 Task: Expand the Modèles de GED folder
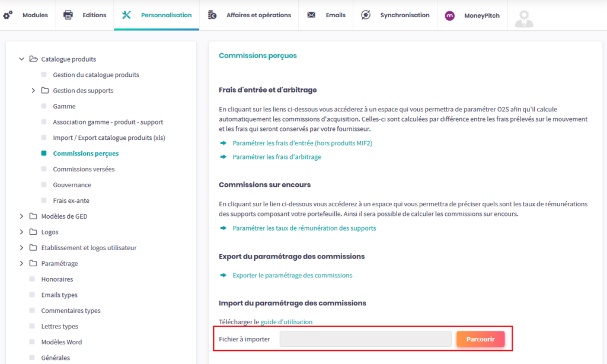(x=22, y=216)
